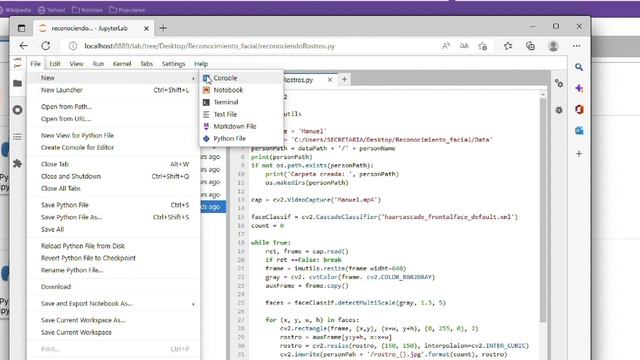Close the reconociendoRostros.py editor tab
The width and height of the screenshot is (640, 360).
click(330, 80)
